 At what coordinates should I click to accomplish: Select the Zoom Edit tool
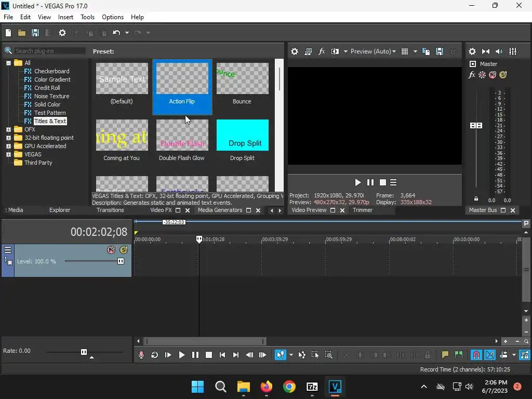(328, 355)
